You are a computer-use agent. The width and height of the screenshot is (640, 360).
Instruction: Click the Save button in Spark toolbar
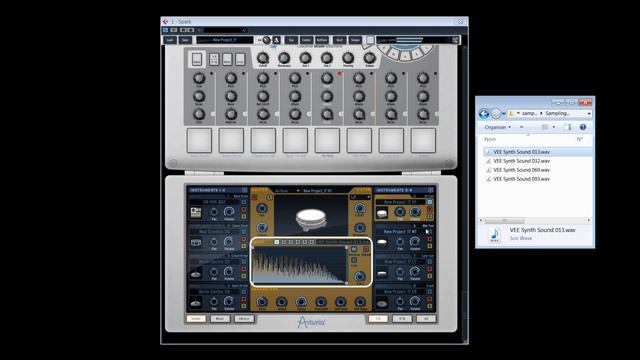[x=185, y=40]
